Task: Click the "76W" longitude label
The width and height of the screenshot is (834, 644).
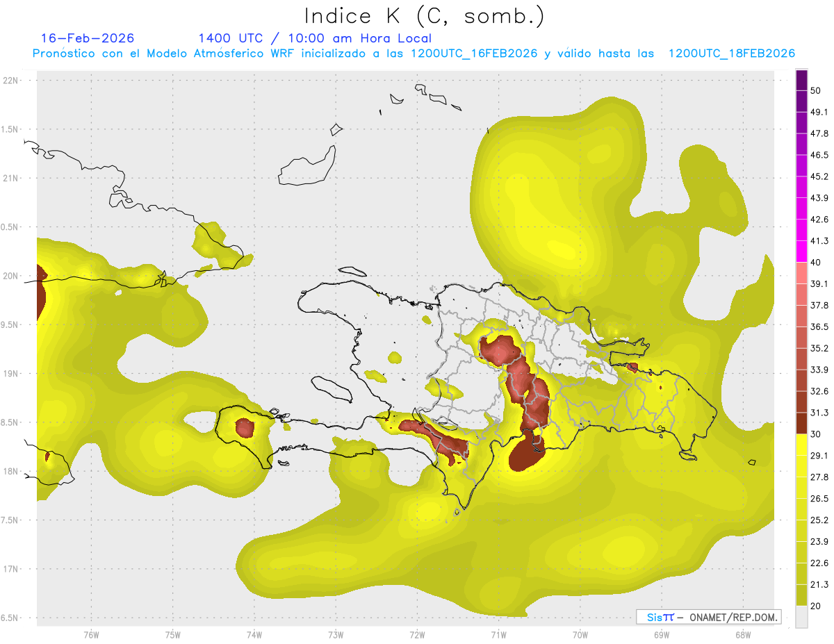Action: coord(91,634)
